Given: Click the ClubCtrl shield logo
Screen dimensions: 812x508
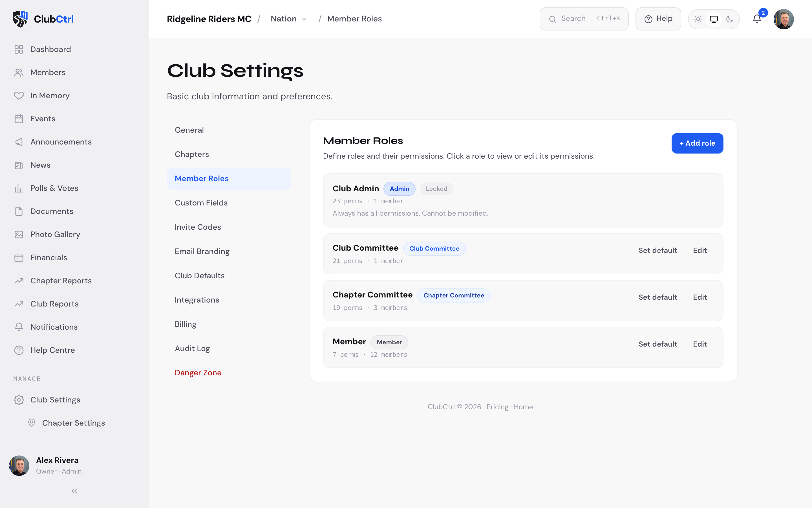Looking at the screenshot, I should click(20, 19).
